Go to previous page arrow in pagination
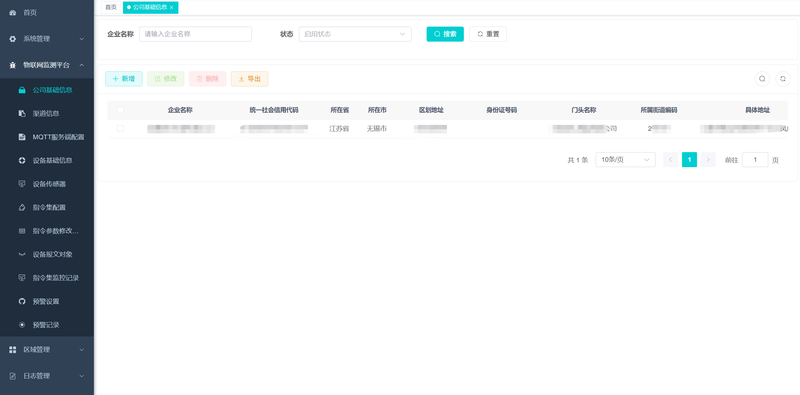Screen dimensions: 800x395 [x=670, y=160]
